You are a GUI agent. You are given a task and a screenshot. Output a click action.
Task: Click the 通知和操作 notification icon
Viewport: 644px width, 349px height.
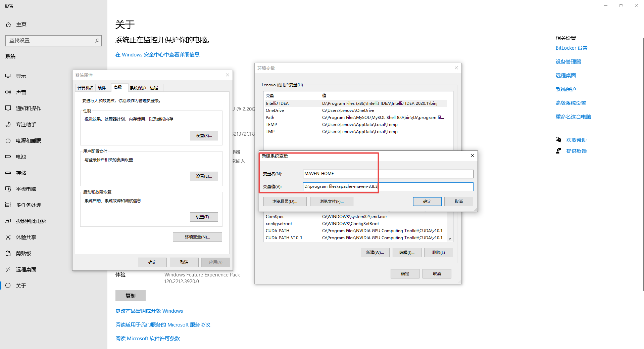coord(8,108)
